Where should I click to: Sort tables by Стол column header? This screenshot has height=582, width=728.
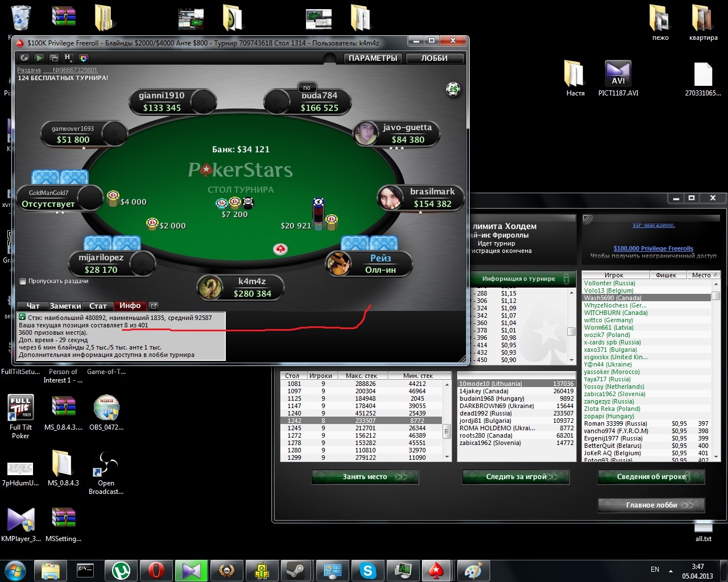(x=292, y=376)
